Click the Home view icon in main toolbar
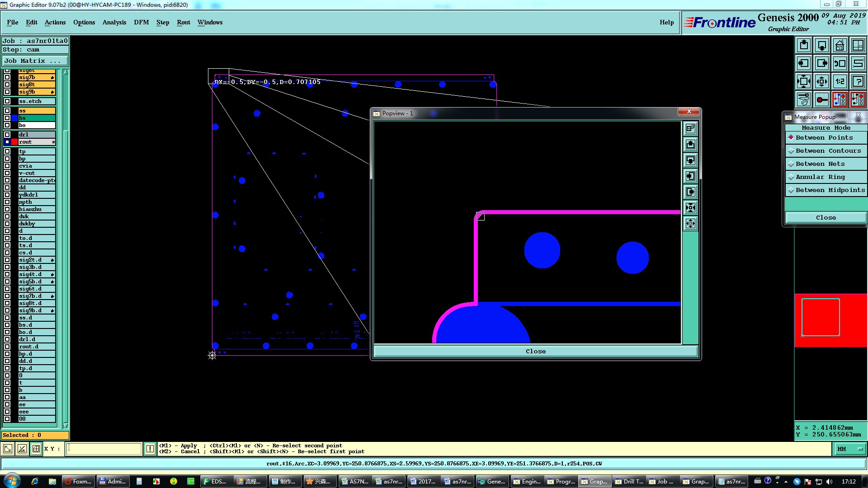The image size is (868, 488). click(x=840, y=45)
